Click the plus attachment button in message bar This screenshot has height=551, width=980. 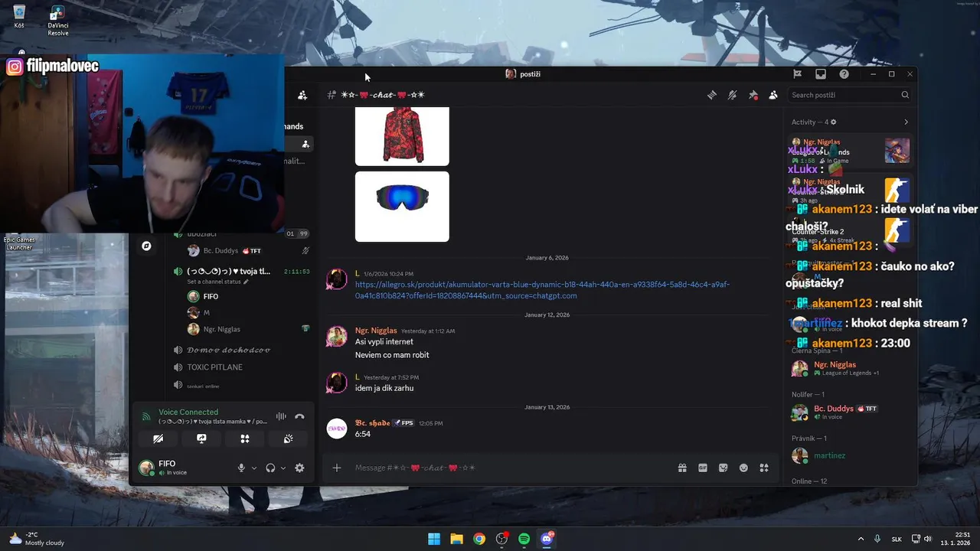pyautogui.click(x=337, y=468)
